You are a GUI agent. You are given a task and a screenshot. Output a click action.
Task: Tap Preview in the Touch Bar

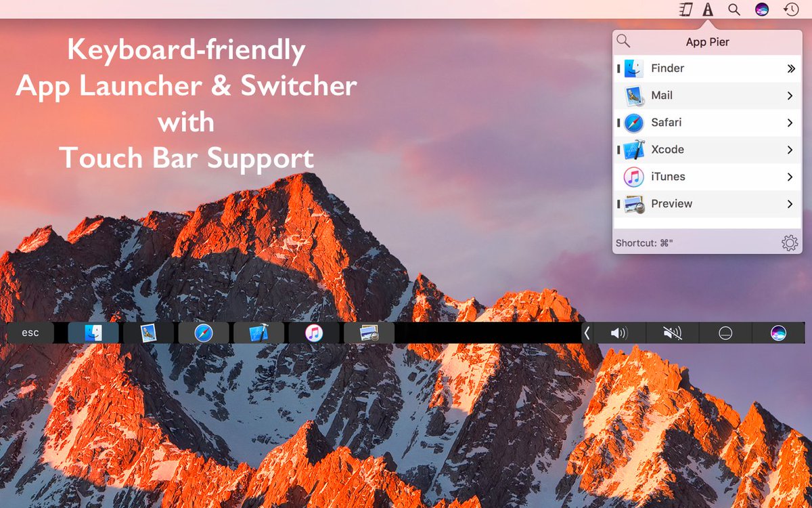(369, 333)
